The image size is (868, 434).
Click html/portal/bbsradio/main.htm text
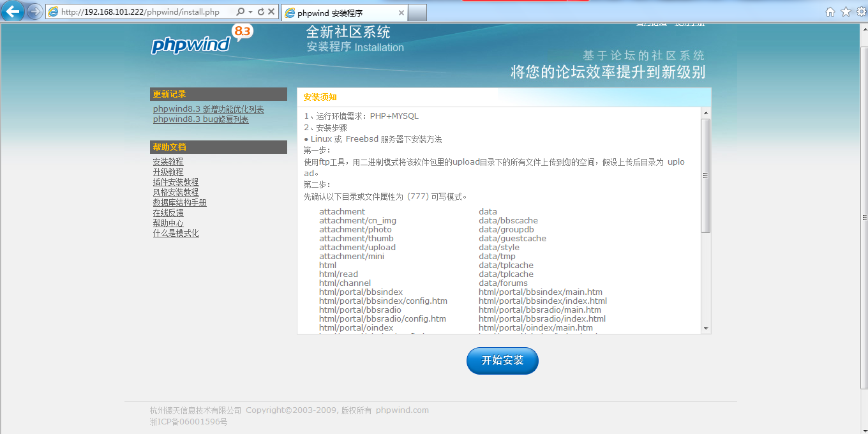(540, 310)
